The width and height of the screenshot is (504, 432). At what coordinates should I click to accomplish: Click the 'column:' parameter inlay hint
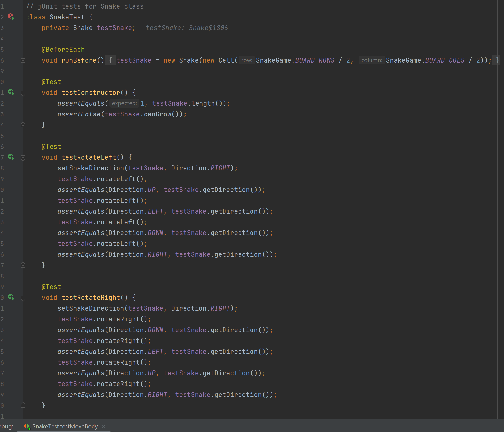tap(371, 60)
